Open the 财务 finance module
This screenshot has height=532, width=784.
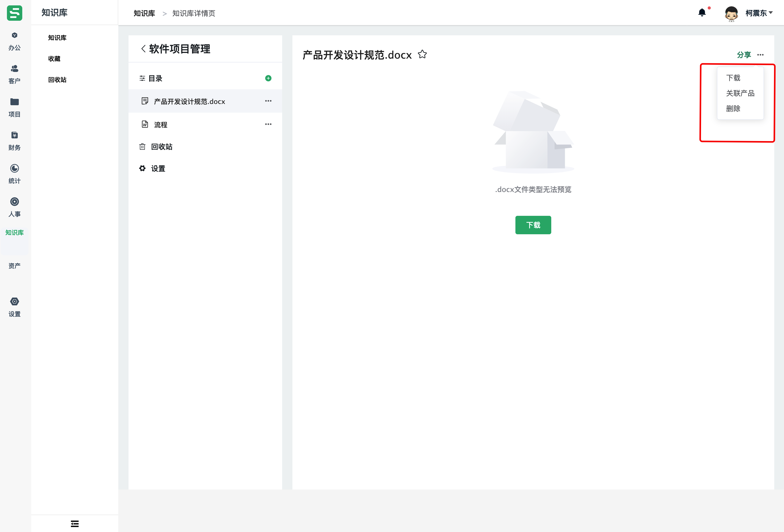(x=15, y=141)
